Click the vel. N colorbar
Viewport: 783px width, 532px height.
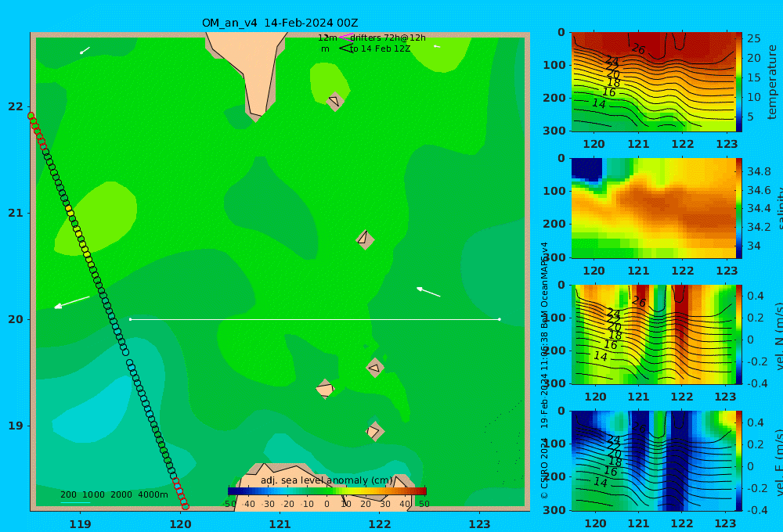point(739,334)
